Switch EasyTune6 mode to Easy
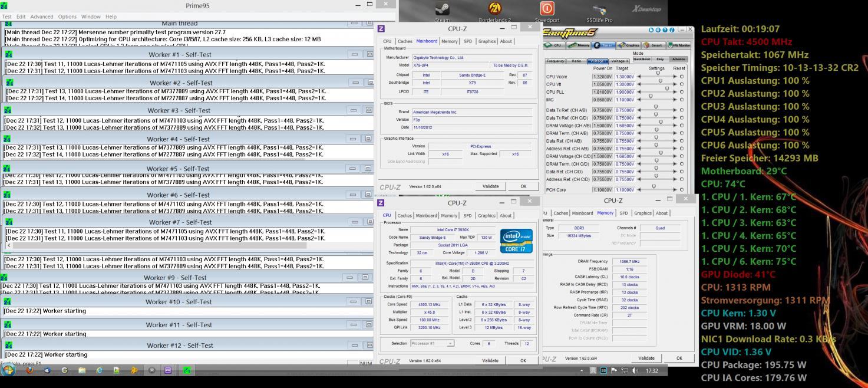The width and height of the screenshot is (868, 388). tap(661, 59)
